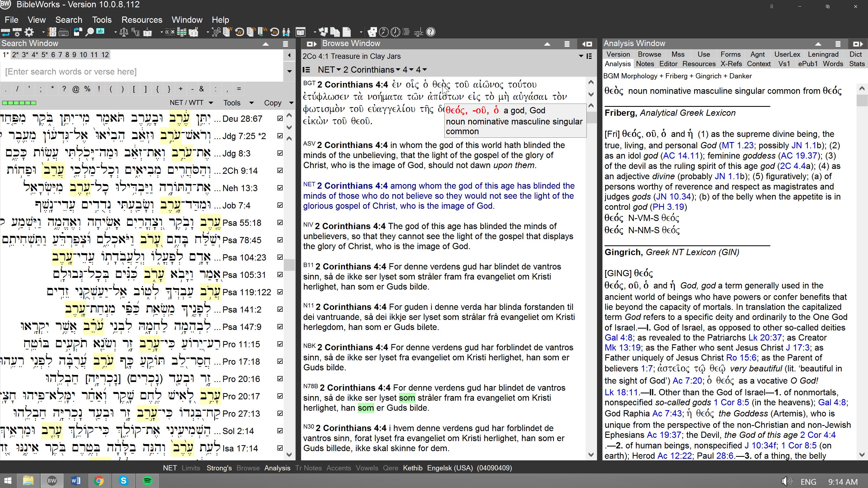The width and height of the screenshot is (868, 488).
Task: Click the circular arrow W icon
Action: [x=240, y=32]
